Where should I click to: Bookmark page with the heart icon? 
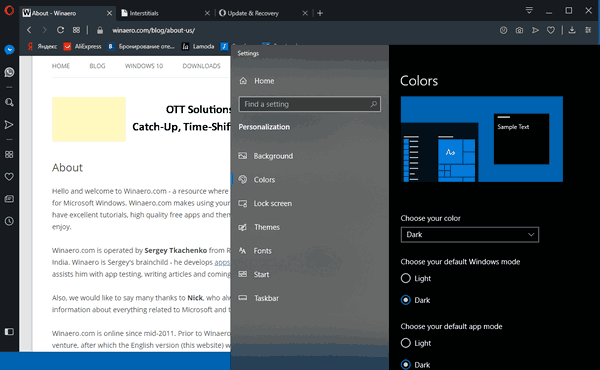pos(551,30)
